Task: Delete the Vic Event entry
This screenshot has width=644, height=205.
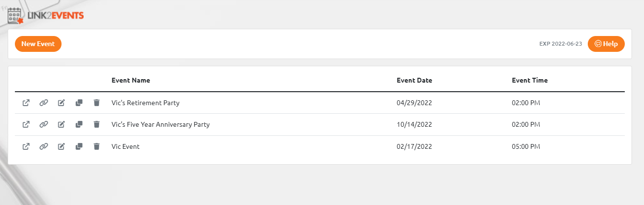Action: [97, 146]
